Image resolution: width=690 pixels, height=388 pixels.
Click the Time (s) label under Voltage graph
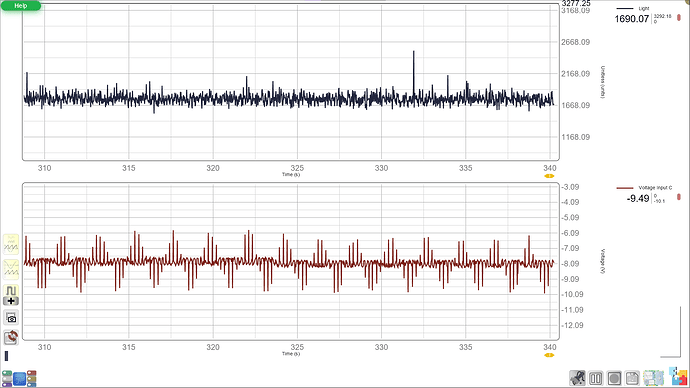coord(291,354)
